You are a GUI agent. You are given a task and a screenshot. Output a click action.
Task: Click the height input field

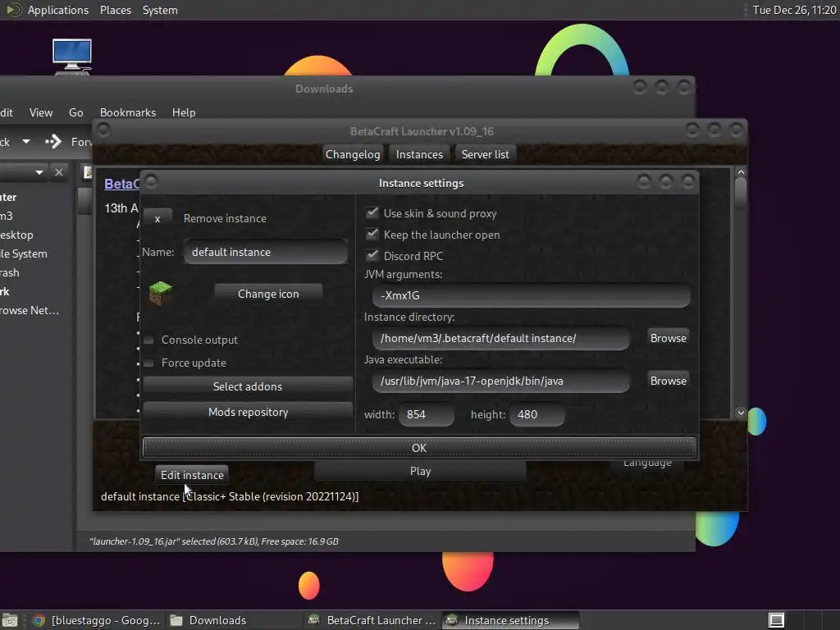(x=536, y=414)
